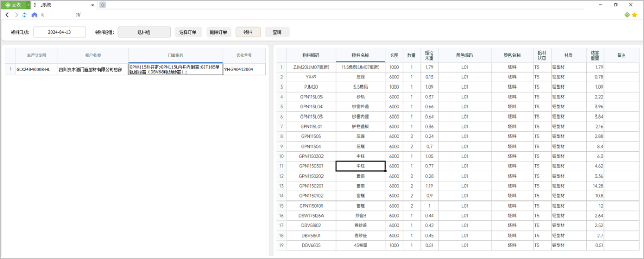Click the 颜色名称 column header

[512, 55]
